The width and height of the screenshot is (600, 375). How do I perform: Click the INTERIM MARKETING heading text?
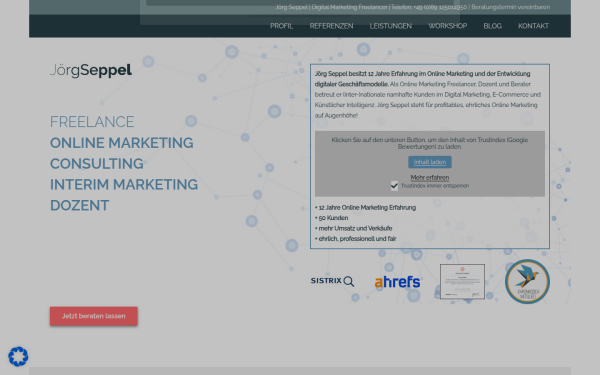(124, 184)
